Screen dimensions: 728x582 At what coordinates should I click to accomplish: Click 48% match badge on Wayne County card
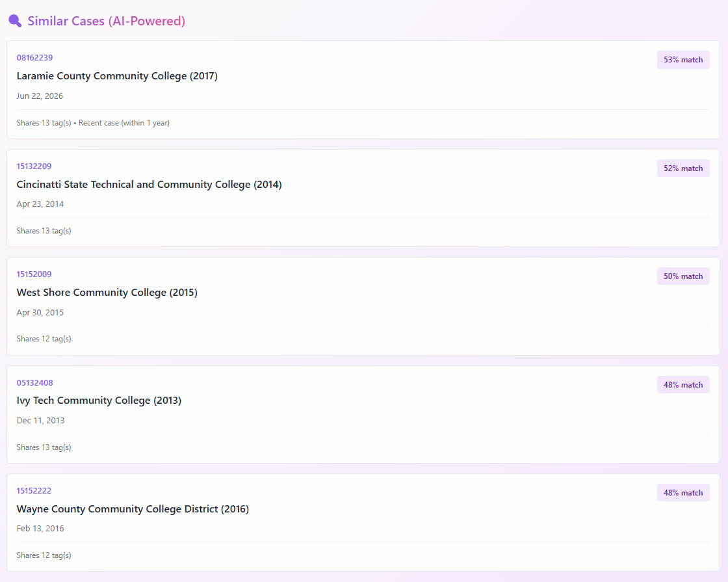pyautogui.click(x=683, y=492)
